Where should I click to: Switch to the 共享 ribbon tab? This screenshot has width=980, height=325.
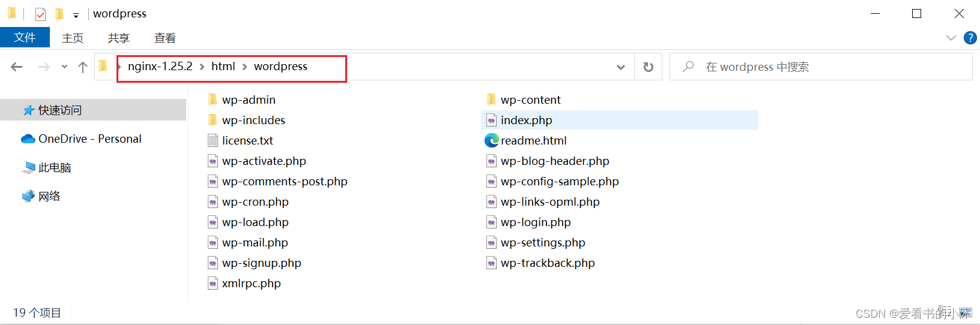point(119,38)
